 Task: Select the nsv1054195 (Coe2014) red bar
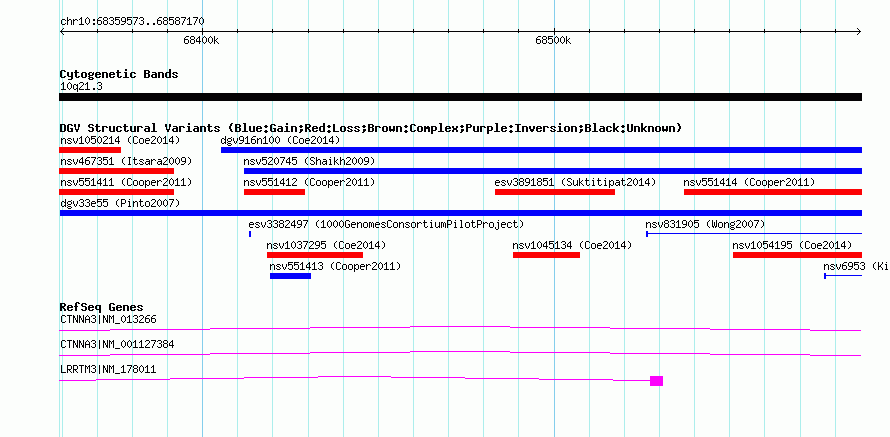(x=797, y=255)
